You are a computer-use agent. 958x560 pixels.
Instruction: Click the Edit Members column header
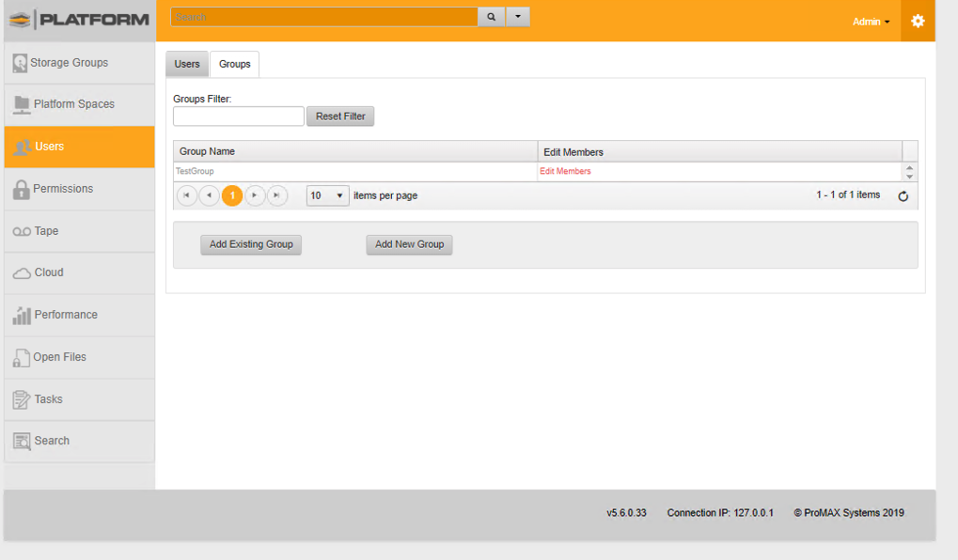click(x=720, y=151)
